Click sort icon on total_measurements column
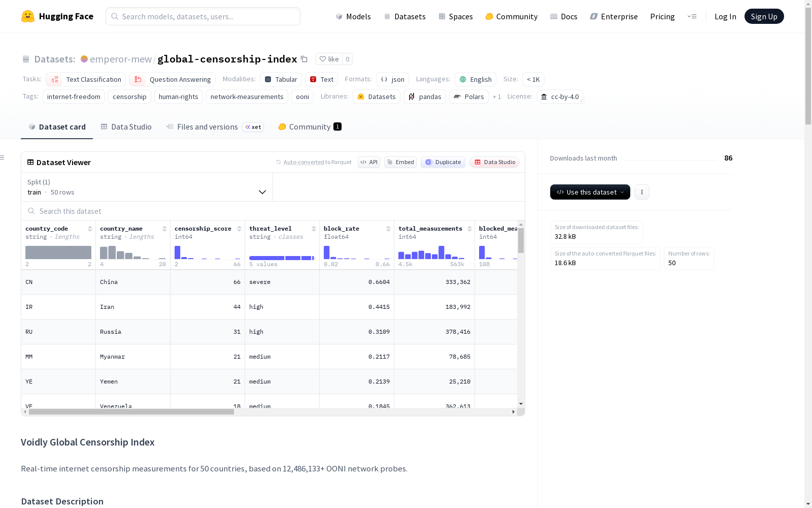This screenshot has height=508, width=812. pyautogui.click(x=469, y=229)
